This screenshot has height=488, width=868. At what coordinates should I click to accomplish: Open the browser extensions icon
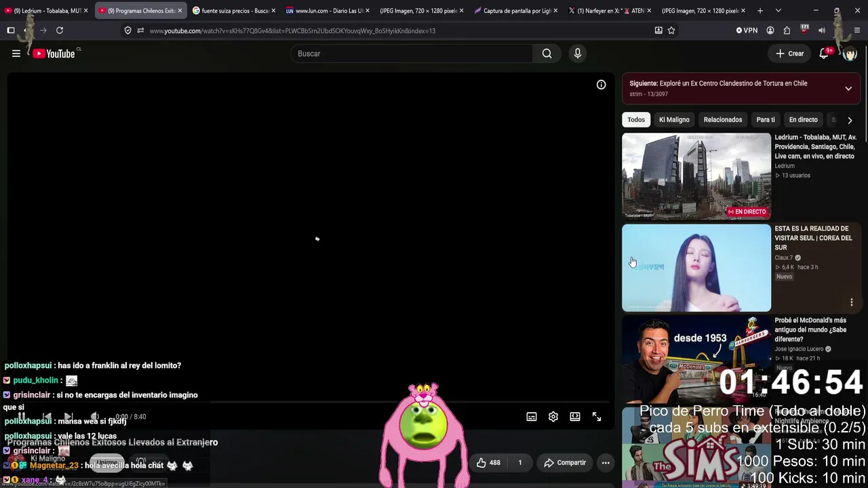787,30
